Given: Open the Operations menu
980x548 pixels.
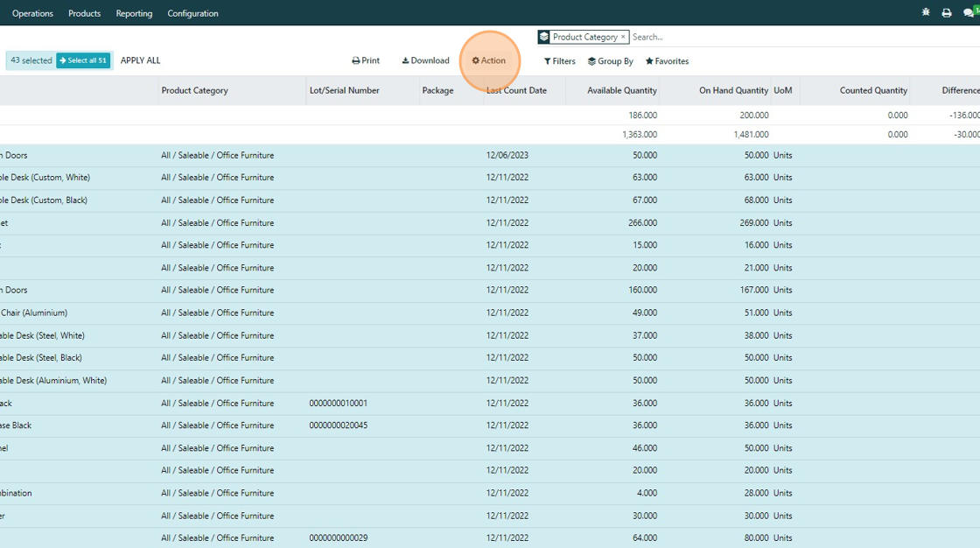Looking at the screenshot, I should coord(32,13).
